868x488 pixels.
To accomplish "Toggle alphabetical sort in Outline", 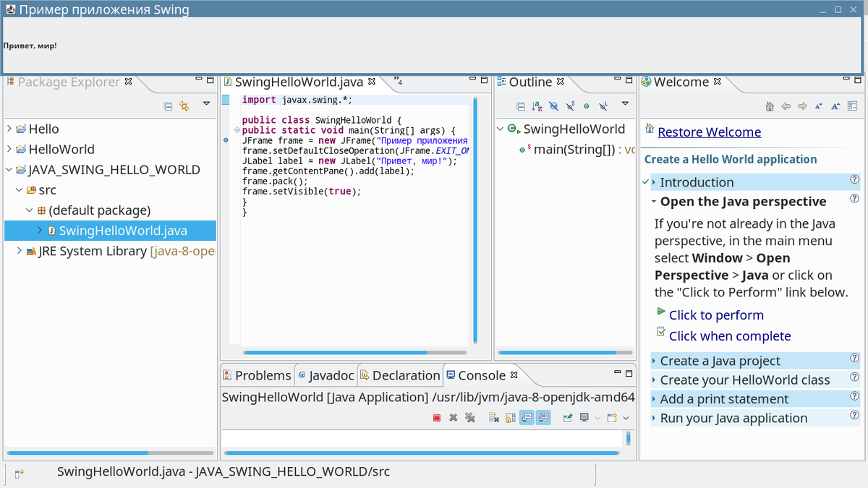I will tap(537, 106).
